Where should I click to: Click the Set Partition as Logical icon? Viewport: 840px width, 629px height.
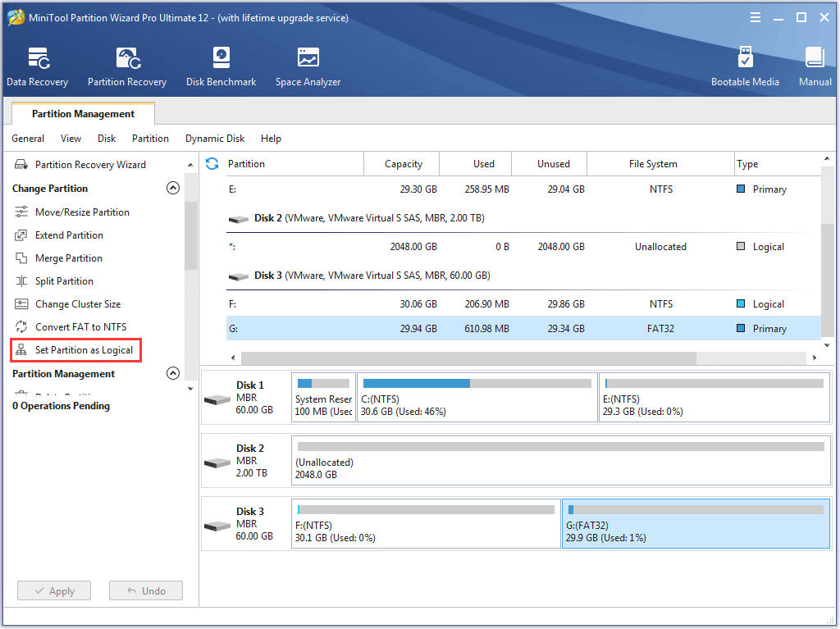pyautogui.click(x=21, y=350)
